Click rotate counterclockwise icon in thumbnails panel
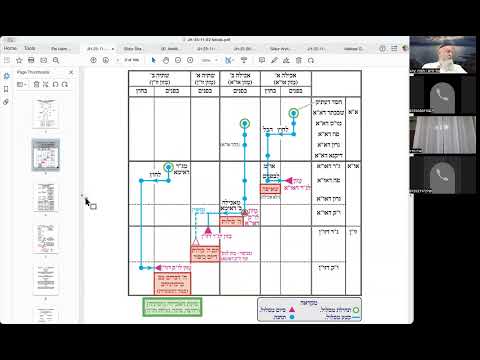 pyautogui.click(x=55, y=85)
